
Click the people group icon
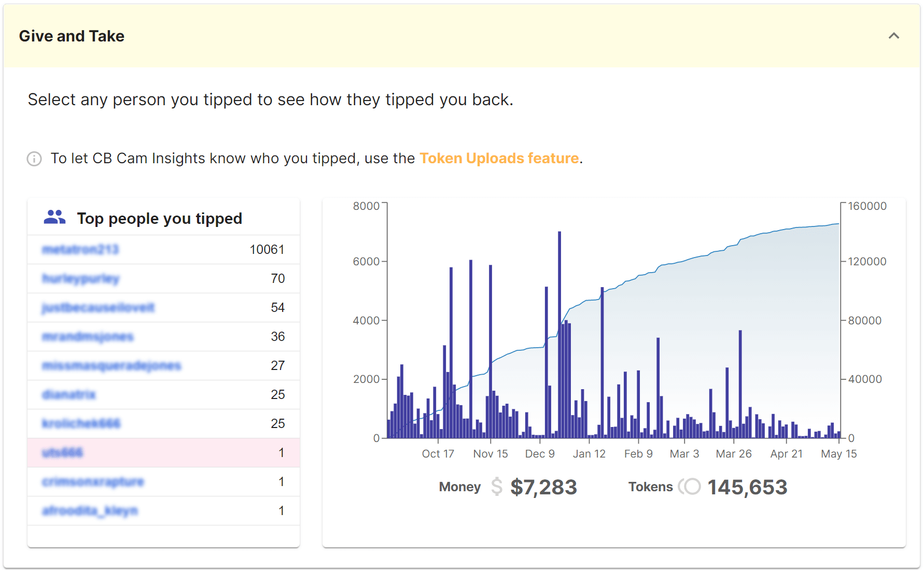tap(54, 218)
